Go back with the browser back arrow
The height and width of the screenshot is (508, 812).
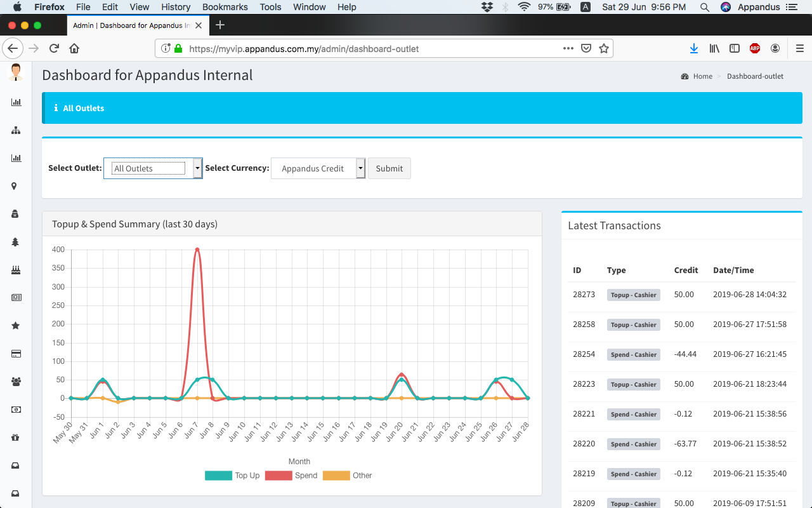click(x=13, y=48)
